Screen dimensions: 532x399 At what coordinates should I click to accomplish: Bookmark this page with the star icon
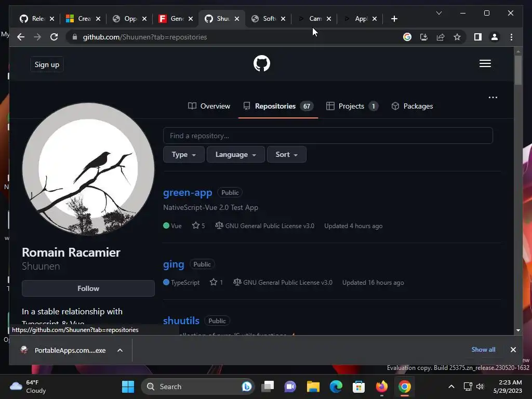tap(457, 37)
